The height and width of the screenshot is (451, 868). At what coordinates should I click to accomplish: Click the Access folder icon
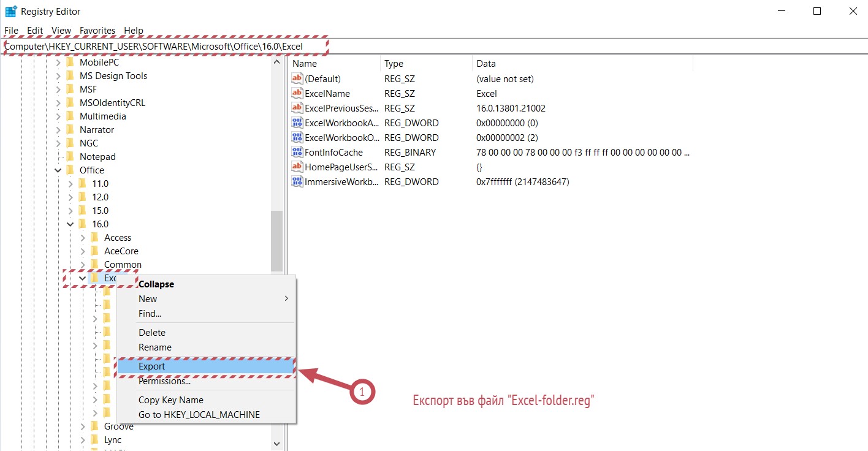tap(94, 237)
